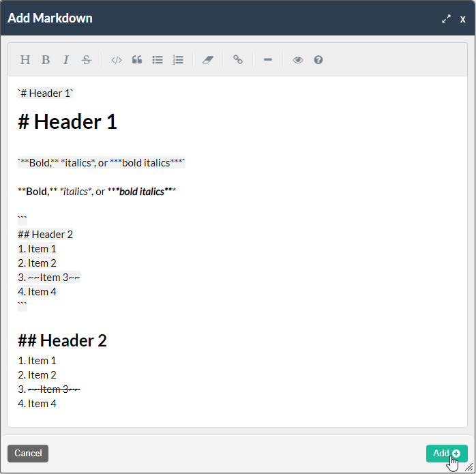The height and width of the screenshot is (474, 476).
Task: Click the inline-code Bold italics sample line
Action: [102, 163]
